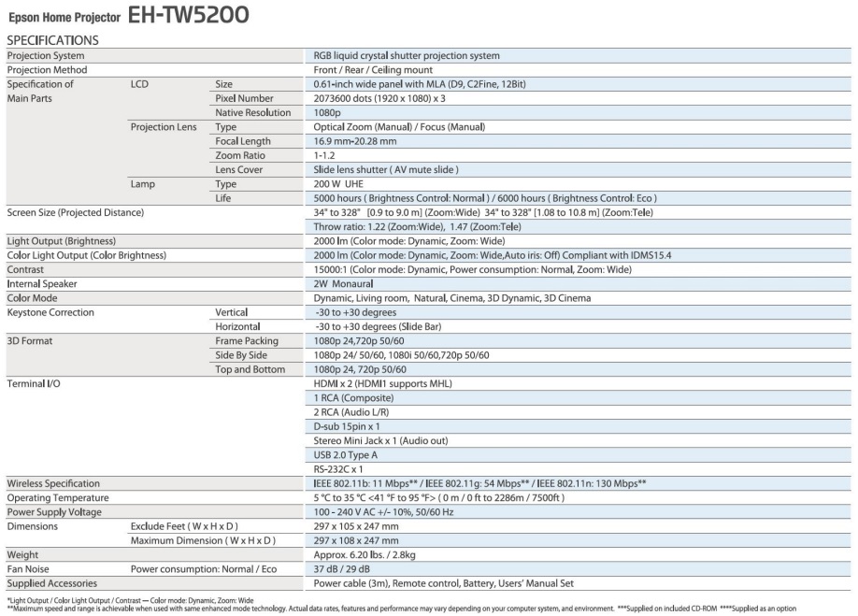Select the "2 RCA (Audio L/R)" entry
Viewport: 858px width, 616px height.
click(351, 412)
